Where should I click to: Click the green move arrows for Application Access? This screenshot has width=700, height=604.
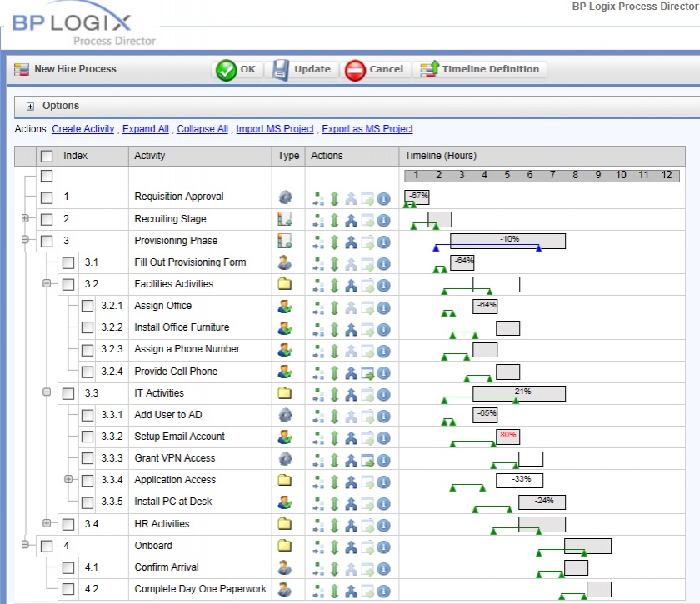click(335, 482)
